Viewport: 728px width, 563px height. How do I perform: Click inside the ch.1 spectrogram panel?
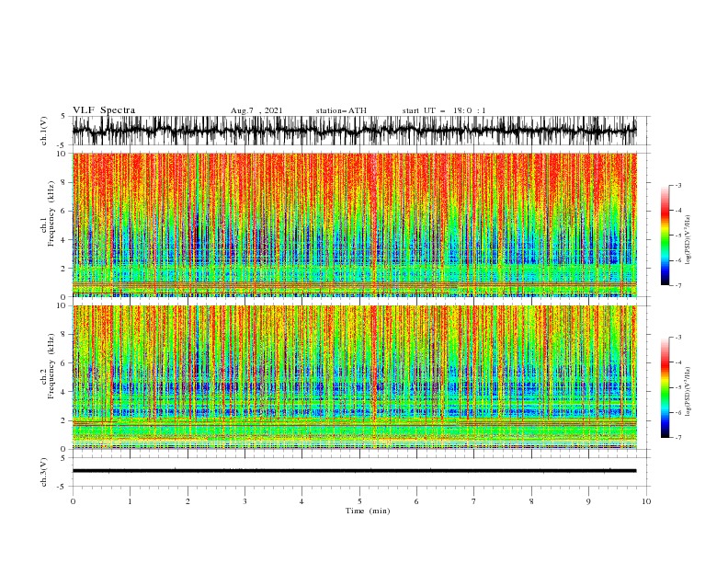pyautogui.click(x=354, y=224)
